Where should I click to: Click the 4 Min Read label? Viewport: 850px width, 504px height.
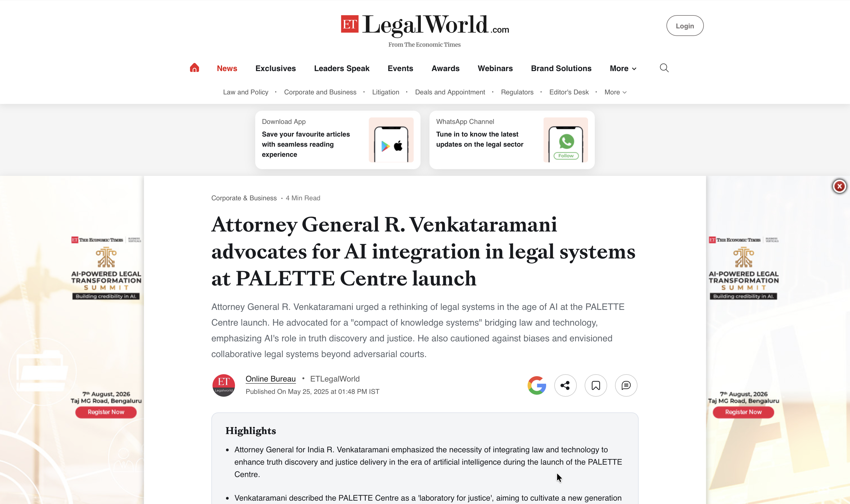[303, 198]
